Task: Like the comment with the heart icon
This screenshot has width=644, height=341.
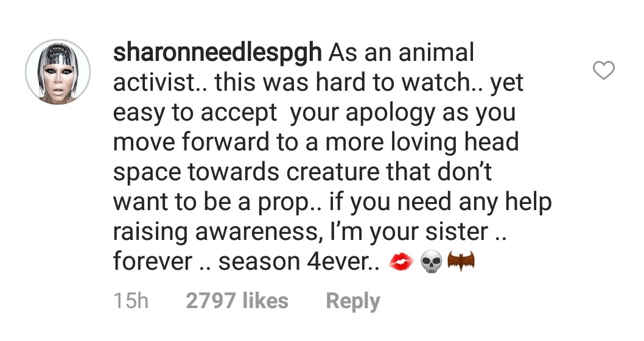Action: 603,71
